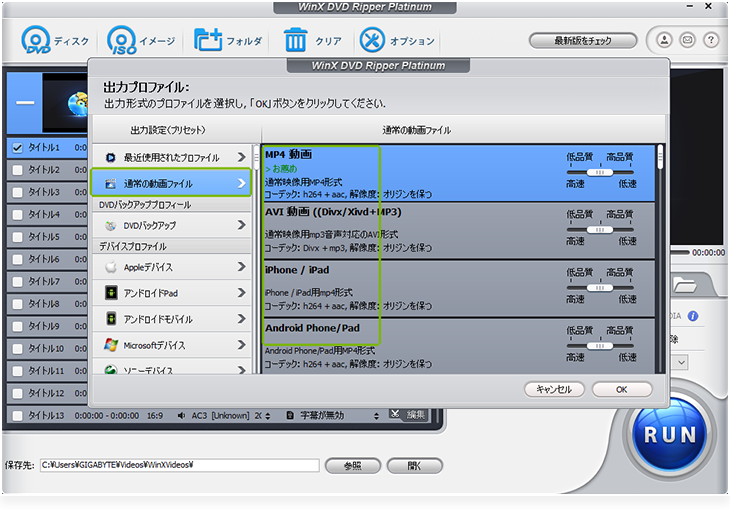
Task: Click the mail envelope icon
Action: click(x=688, y=40)
